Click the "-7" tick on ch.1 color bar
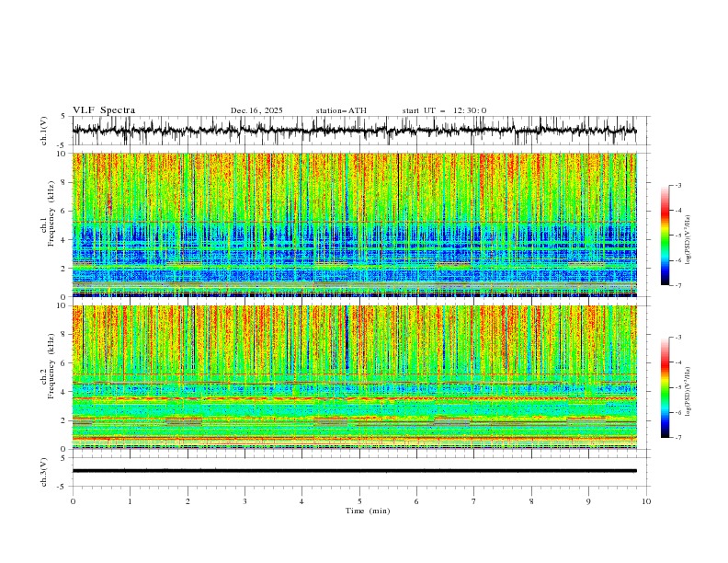Viewport: 728px width, 563px height. (678, 285)
